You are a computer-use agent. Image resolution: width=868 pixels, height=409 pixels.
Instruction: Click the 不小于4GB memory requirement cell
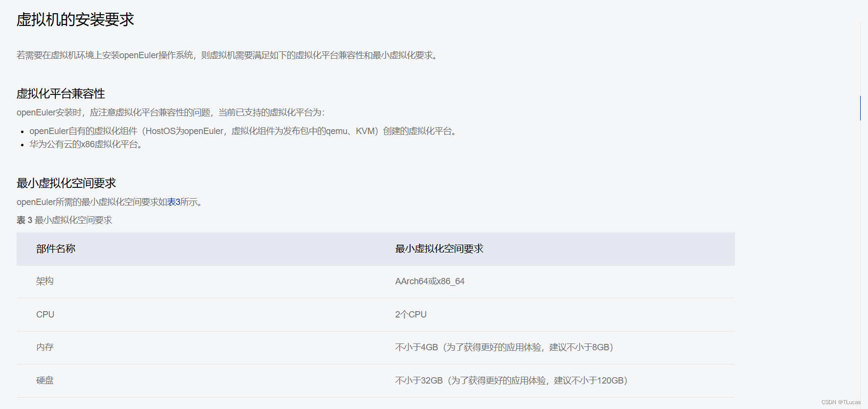(555, 347)
